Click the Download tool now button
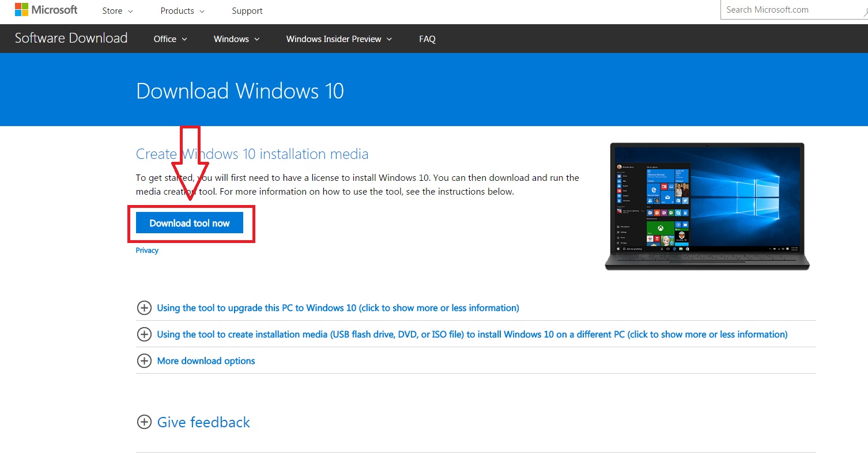The height and width of the screenshot is (463, 868). pos(189,223)
